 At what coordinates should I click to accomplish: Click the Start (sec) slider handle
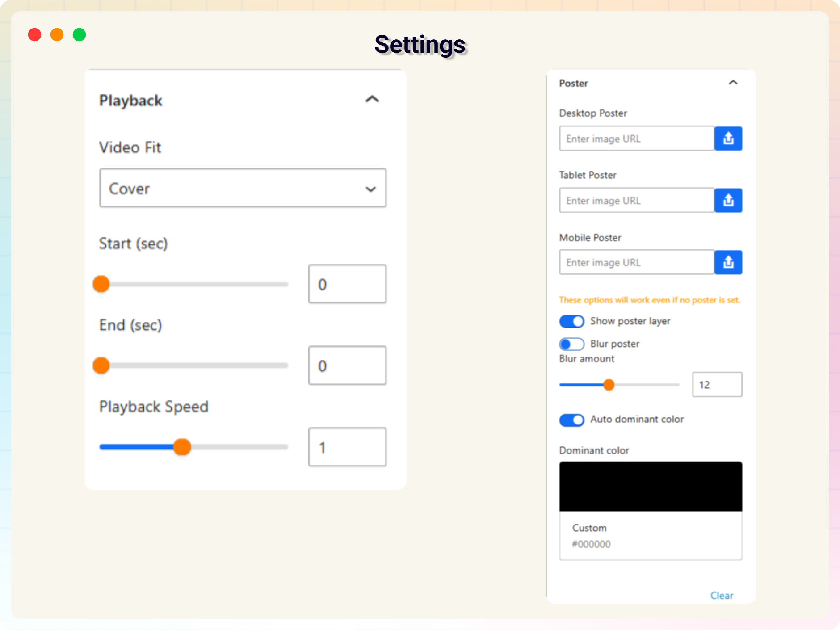click(x=101, y=284)
